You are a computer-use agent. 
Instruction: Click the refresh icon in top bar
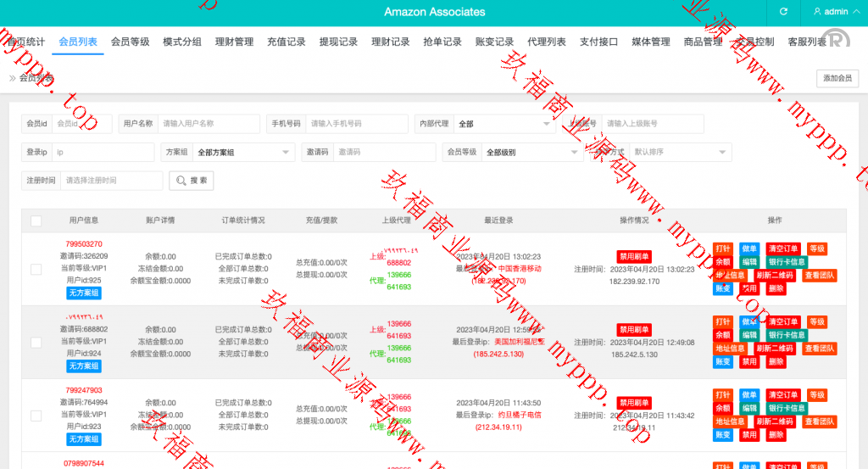[783, 12]
